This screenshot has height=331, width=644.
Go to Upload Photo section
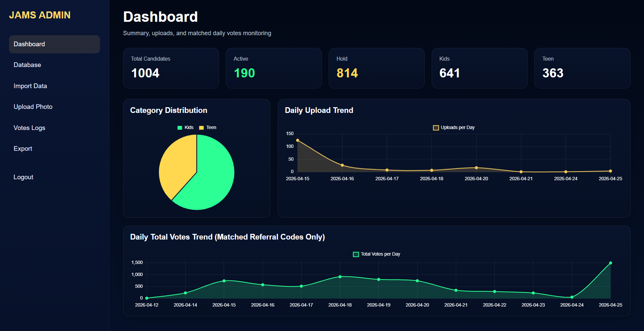click(x=33, y=107)
